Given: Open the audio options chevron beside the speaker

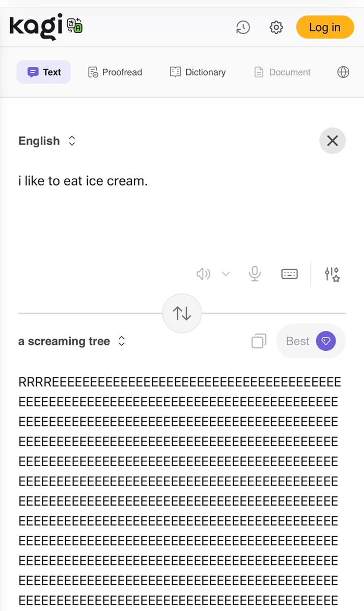Looking at the screenshot, I should coord(226,273).
